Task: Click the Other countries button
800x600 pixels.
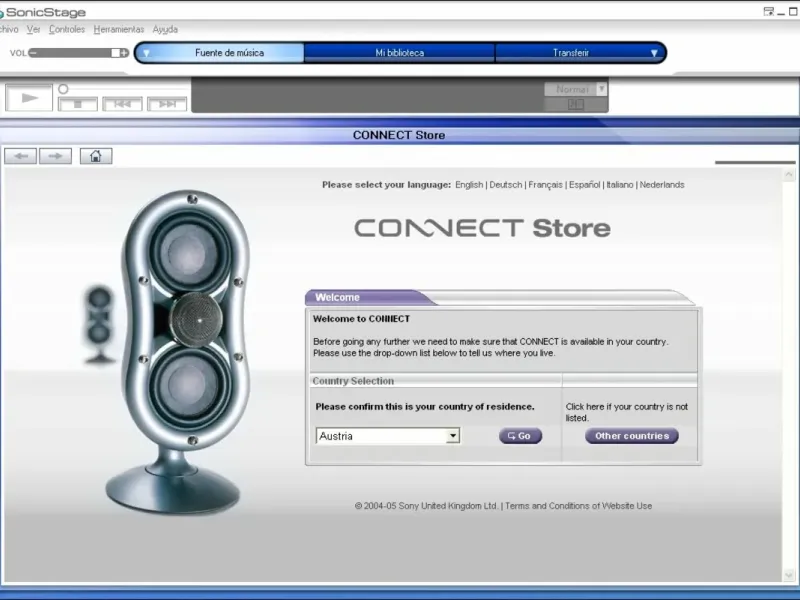Action: click(x=632, y=436)
